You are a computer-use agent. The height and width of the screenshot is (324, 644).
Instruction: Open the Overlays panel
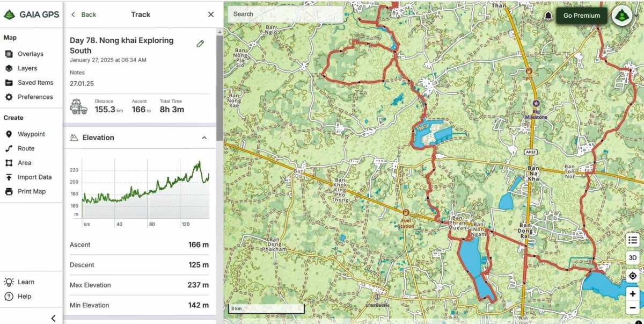click(x=30, y=54)
